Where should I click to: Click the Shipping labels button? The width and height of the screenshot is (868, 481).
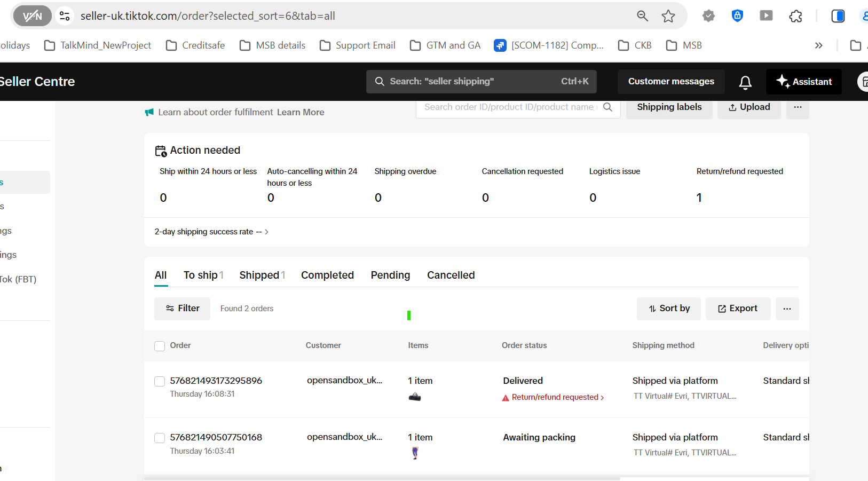pos(669,107)
